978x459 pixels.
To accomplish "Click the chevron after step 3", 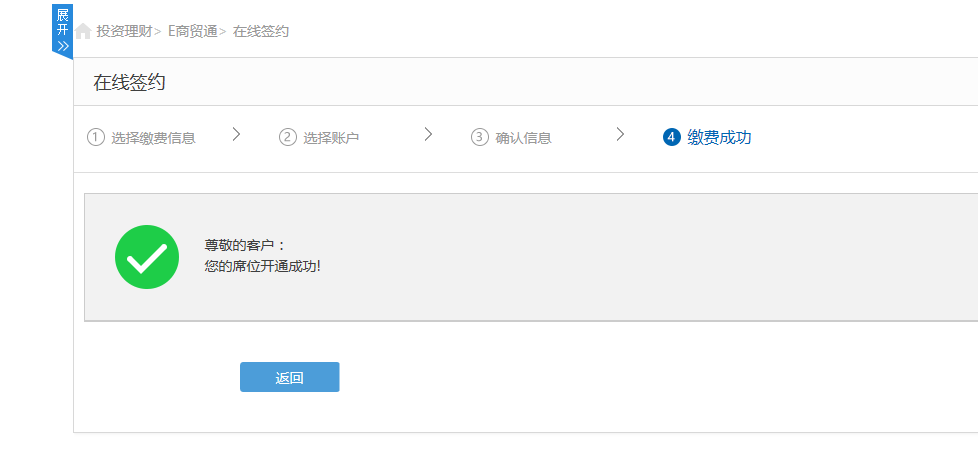I will point(620,134).
